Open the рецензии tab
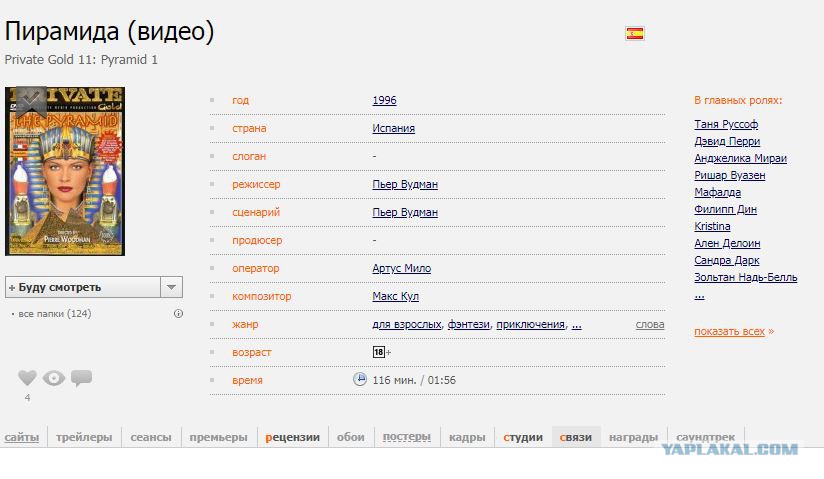Screen dimensions: 824x479 click(x=293, y=437)
